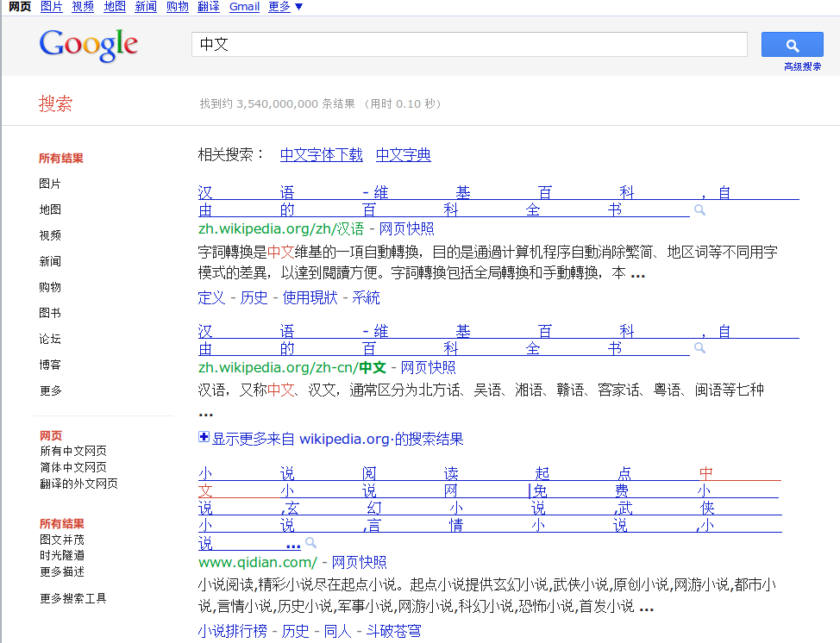Image resolution: width=840 pixels, height=643 pixels.
Task: Click related search 中文字典
Action: [404, 155]
